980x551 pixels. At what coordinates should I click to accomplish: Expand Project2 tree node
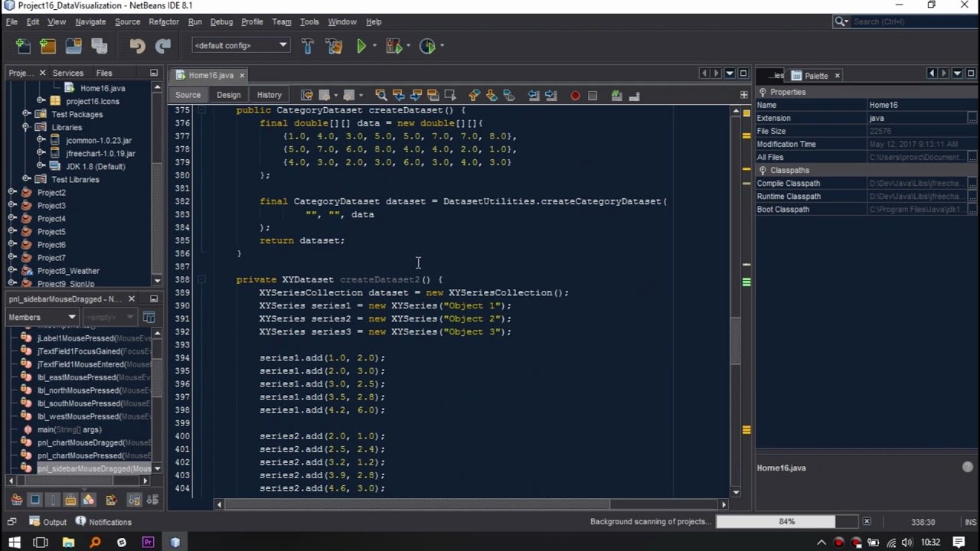click(11, 193)
